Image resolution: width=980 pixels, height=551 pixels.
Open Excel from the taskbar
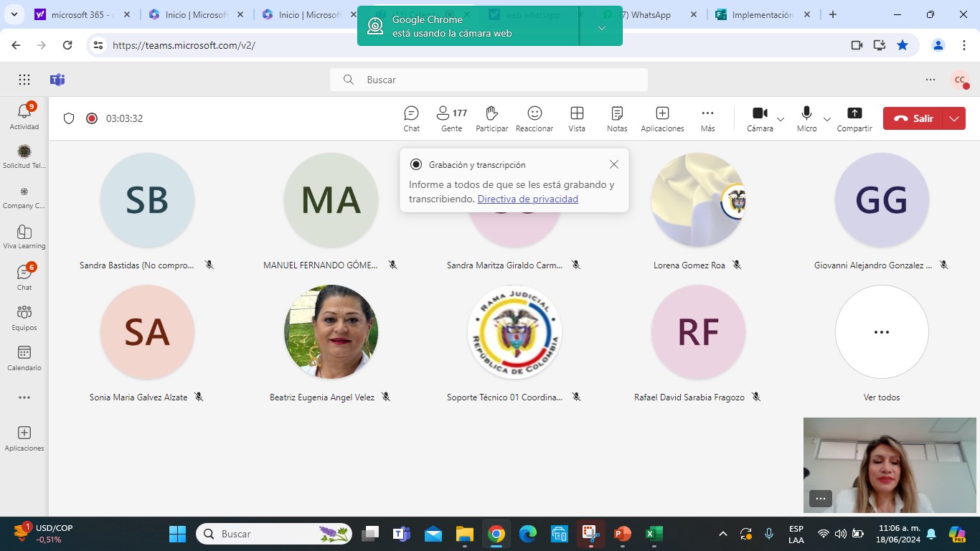pos(654,534)
